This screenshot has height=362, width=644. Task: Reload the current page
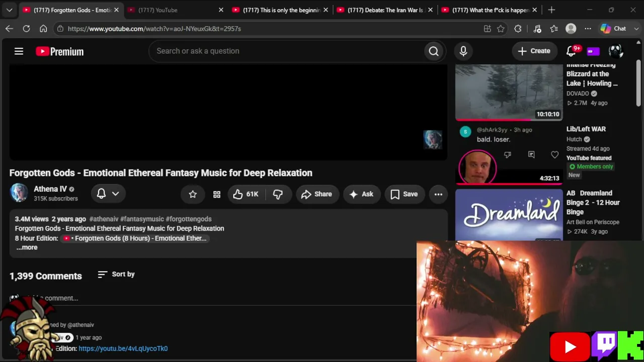26,29
